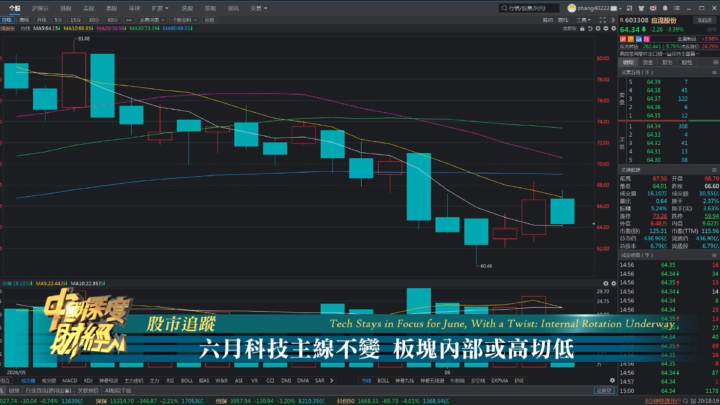Click the add-to-watchlist button beside 603308
720x405 pixels.
704,20
